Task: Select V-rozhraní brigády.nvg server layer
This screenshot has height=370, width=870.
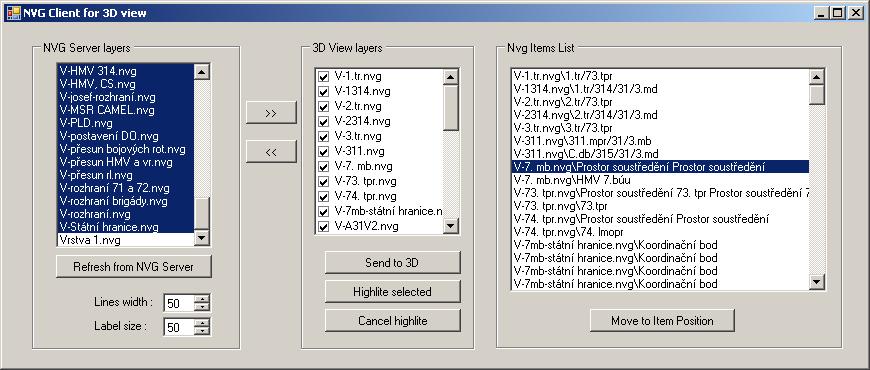Action: 126,201
